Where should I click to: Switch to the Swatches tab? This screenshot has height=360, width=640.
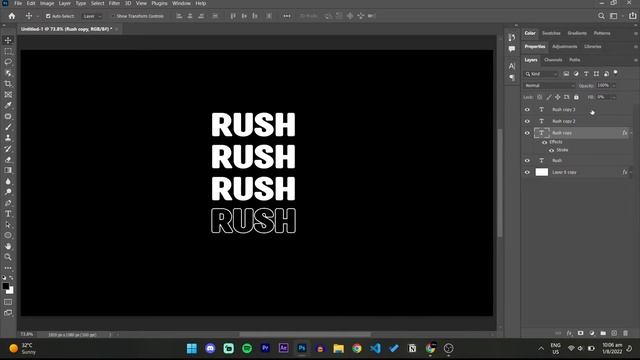click(x=551, y=33)
